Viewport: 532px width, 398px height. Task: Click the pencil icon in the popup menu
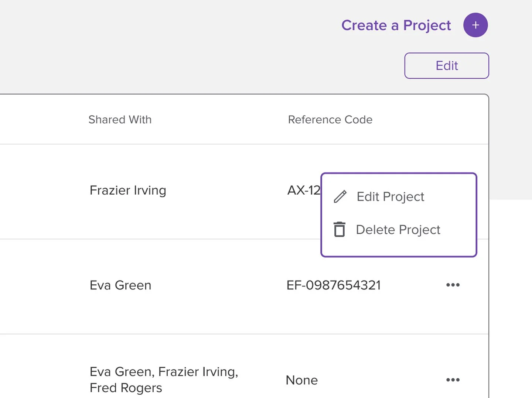click(340, 197)
